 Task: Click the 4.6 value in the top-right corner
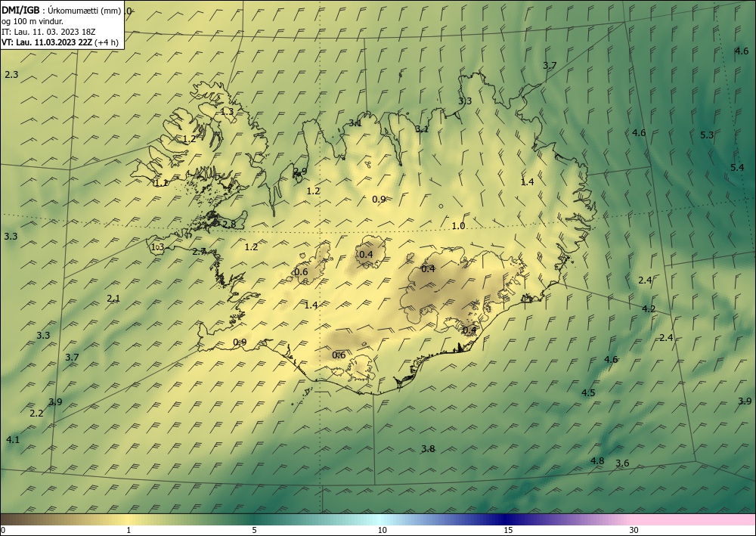pyautogui.click(x=742, y=51)
